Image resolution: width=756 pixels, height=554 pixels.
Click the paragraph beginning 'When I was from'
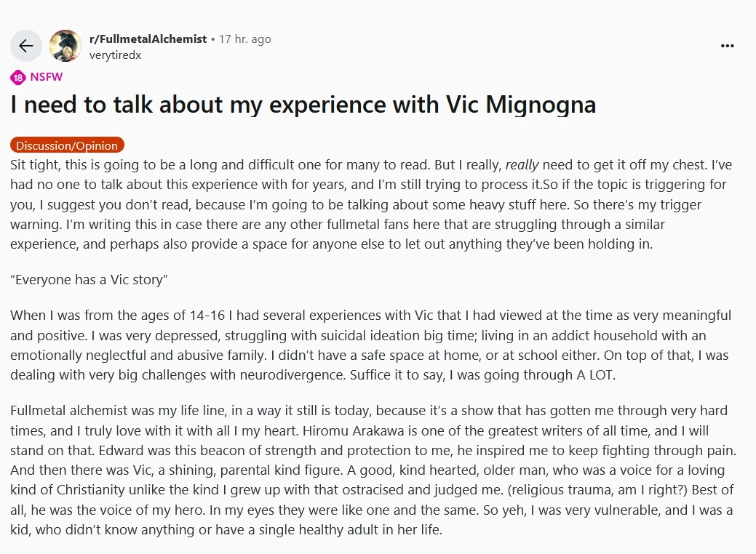(370, 345)
